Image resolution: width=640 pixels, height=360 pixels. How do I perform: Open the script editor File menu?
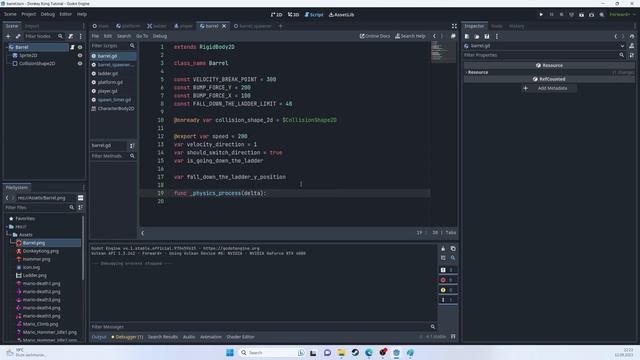pyautogui.click(x=95, y=36)
